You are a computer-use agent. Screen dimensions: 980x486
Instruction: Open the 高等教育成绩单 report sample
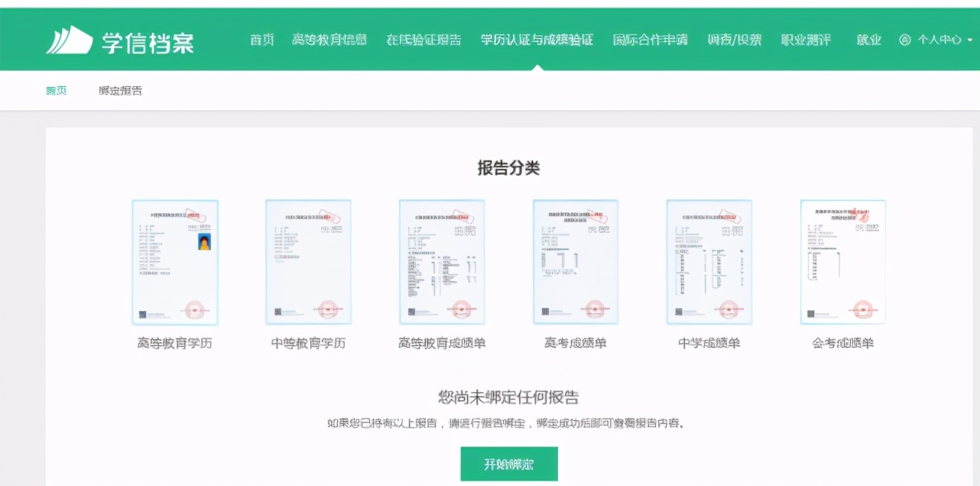[442, 263]
